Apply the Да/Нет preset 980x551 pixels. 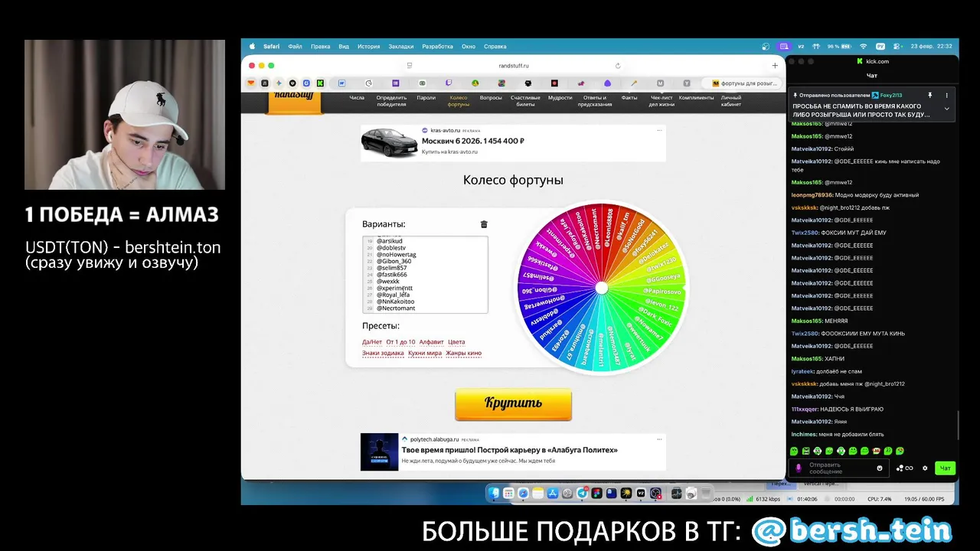pos(372,342)
